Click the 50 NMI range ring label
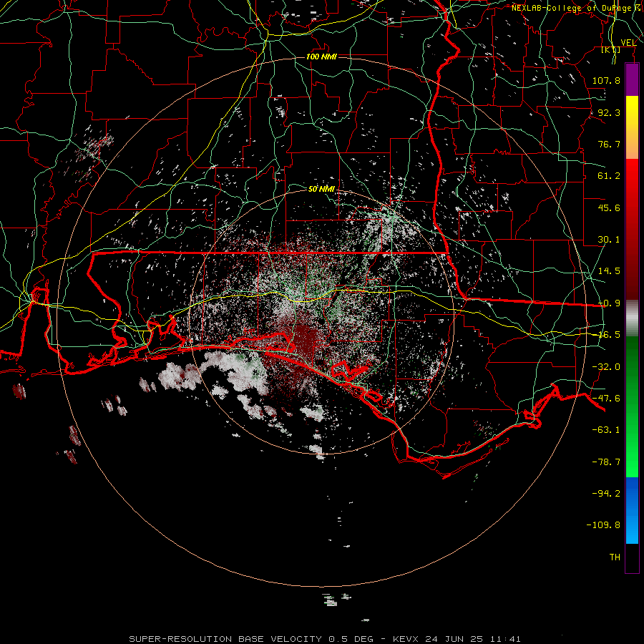The width and height of the screenshot is (644, 644). coord(321,189)
